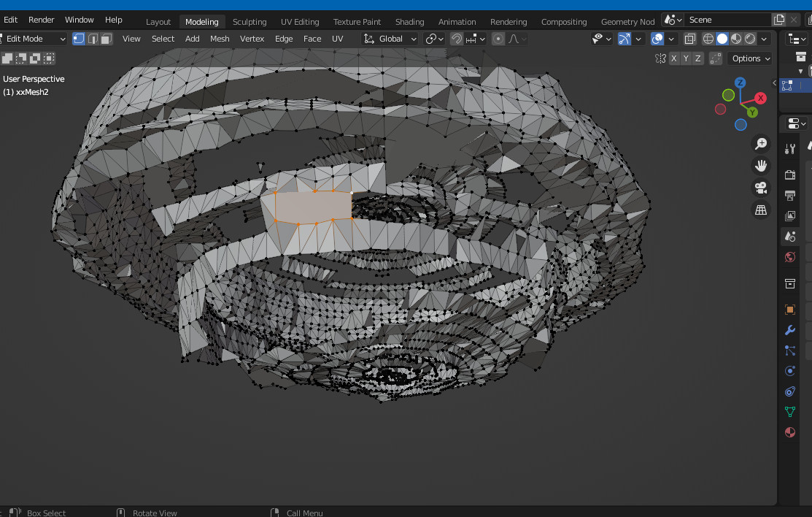Open the Modifiers wrench properties tab
The image size is (812, 517).
(789, 330)
